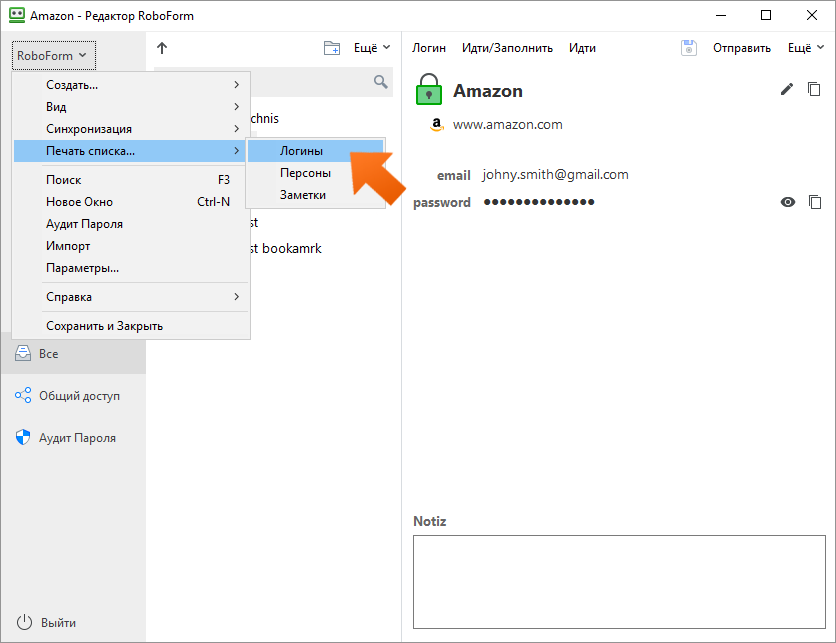
Task: Click the copy password icon
Action: click(x=815, y=202)
